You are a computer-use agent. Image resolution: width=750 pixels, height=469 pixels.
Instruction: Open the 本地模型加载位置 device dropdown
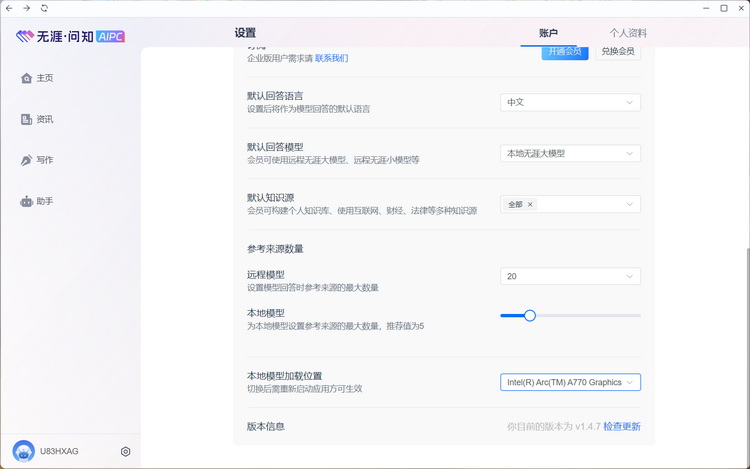[x=570, y=382]
